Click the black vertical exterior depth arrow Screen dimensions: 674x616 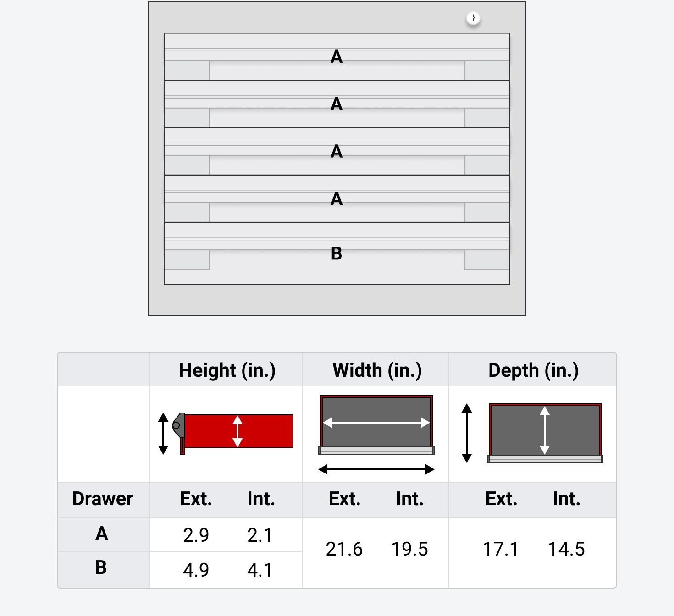pyautogui.click(x=467, y=433)
